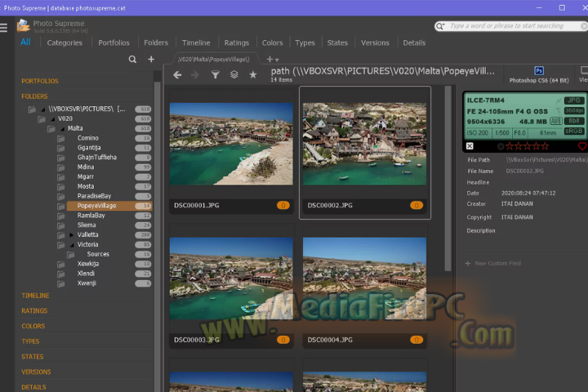
Task: Click the reject X flag in info panel
Action: point(470,146)
